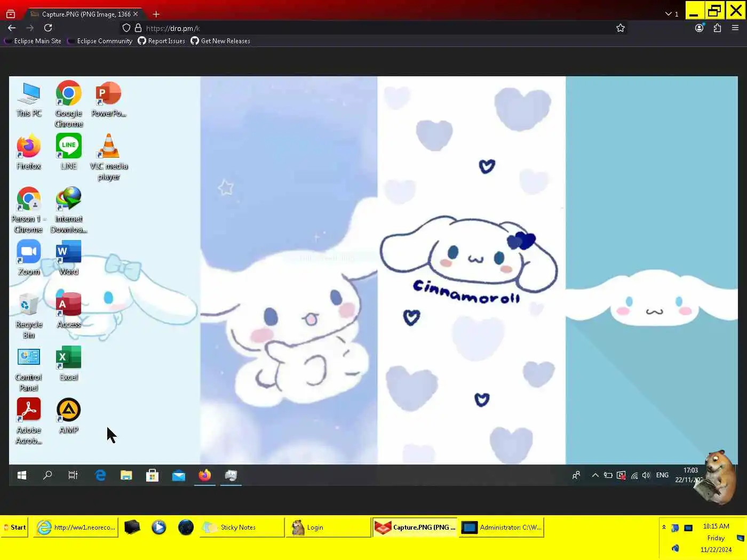Image resolution: width=747 pixels, height=560 pixels.
Task: Click Internet Download Manager shortcut
Action: tap(69, 210)
